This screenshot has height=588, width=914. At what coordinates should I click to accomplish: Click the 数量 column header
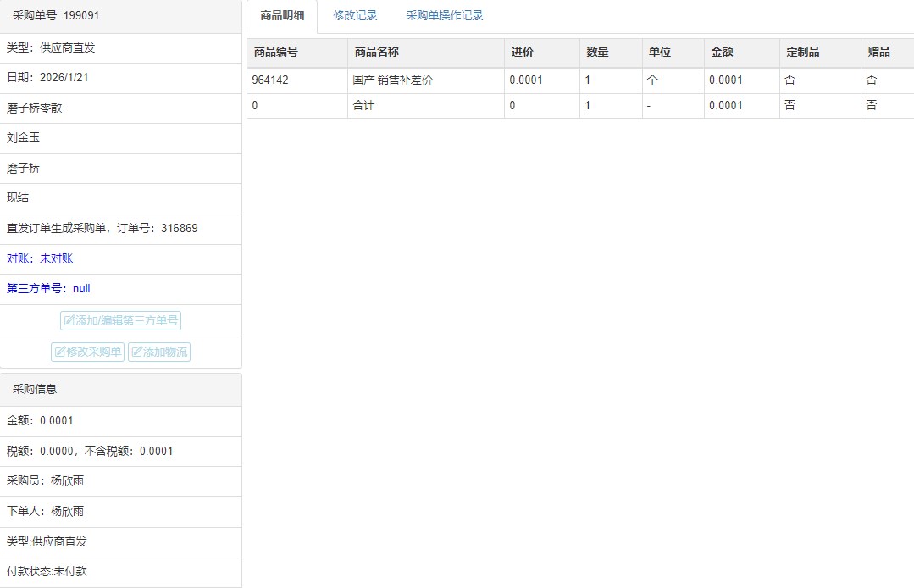point(597,53)
